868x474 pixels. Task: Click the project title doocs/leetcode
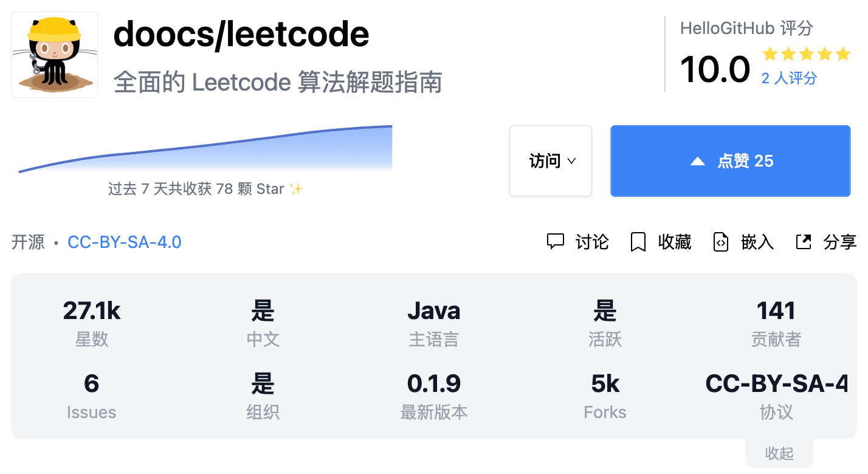pos(241,35)
